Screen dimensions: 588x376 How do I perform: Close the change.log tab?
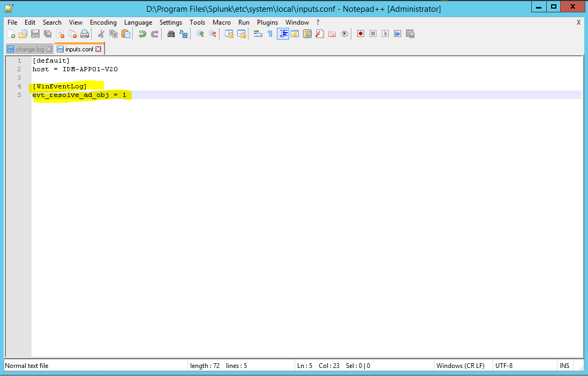point(49,49)
